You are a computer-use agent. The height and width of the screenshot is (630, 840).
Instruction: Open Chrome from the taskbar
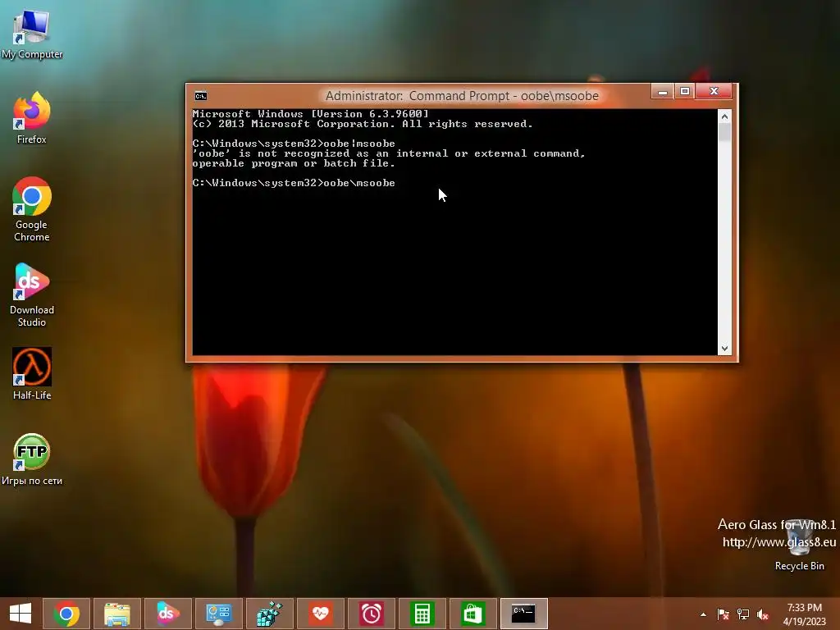pyautogui.click(x=66, y=614)
